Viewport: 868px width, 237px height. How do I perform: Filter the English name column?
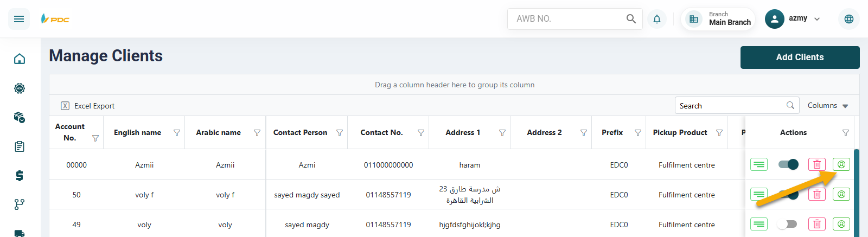[x=177, y=133]
